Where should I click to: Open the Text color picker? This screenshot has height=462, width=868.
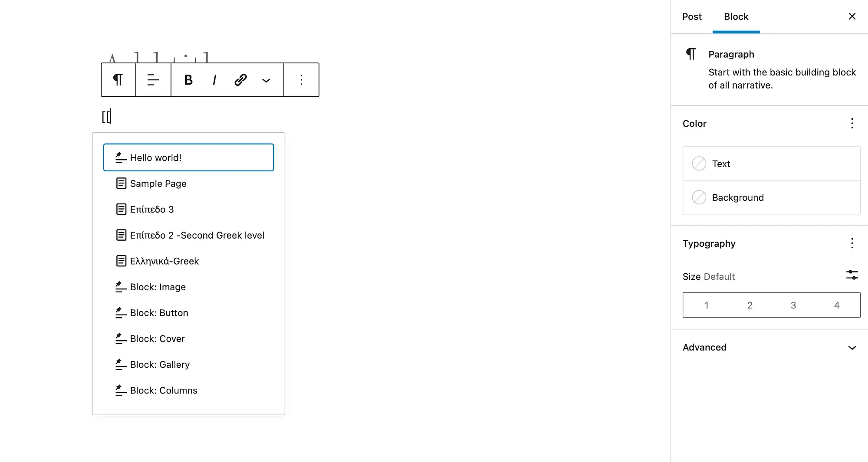click(771, 164)
